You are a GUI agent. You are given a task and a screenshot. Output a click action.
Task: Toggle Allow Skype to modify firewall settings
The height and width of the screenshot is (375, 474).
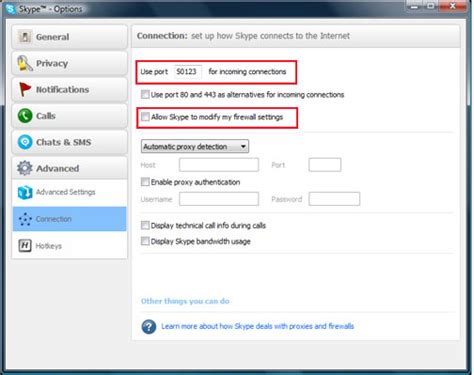point(145,117)
